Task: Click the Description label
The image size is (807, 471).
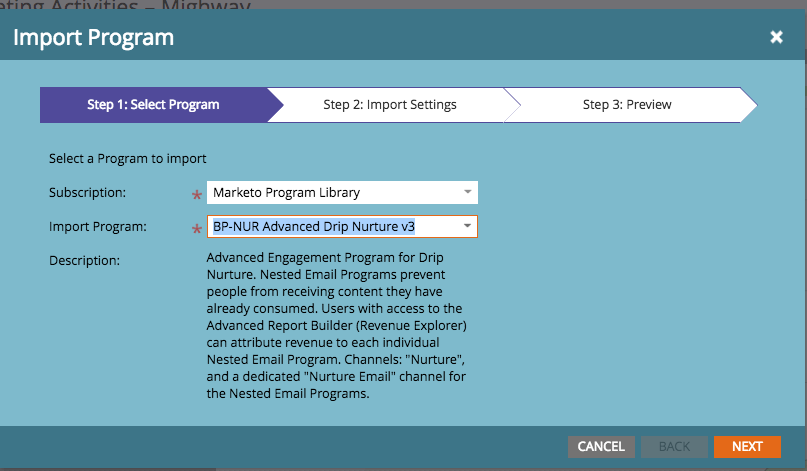Action: [x=84, y=261]
